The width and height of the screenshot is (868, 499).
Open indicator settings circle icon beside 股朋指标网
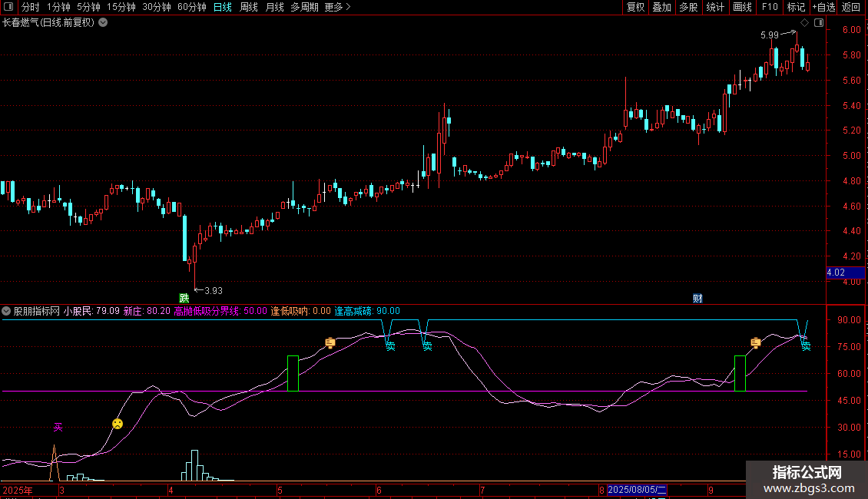6,311
